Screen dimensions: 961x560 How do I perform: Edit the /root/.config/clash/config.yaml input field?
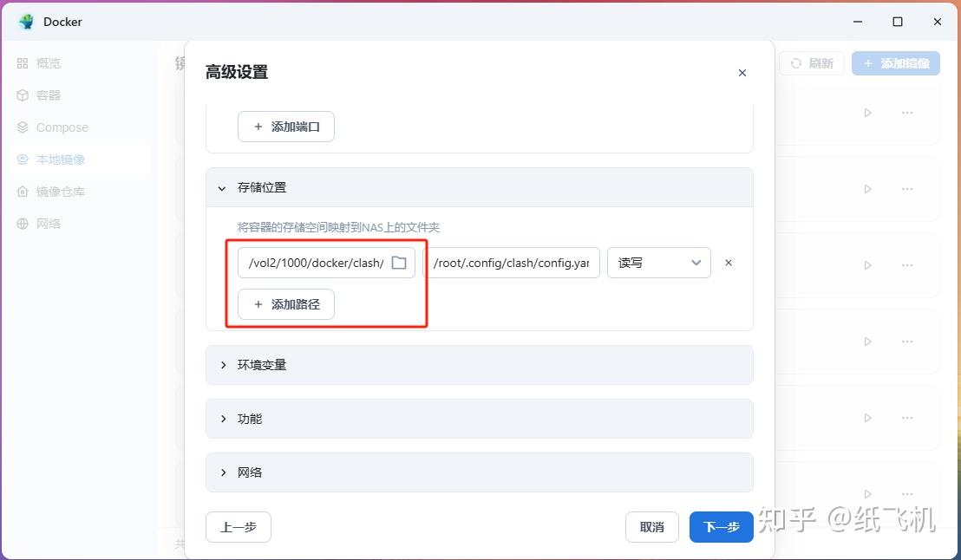[x=512, y=262]
